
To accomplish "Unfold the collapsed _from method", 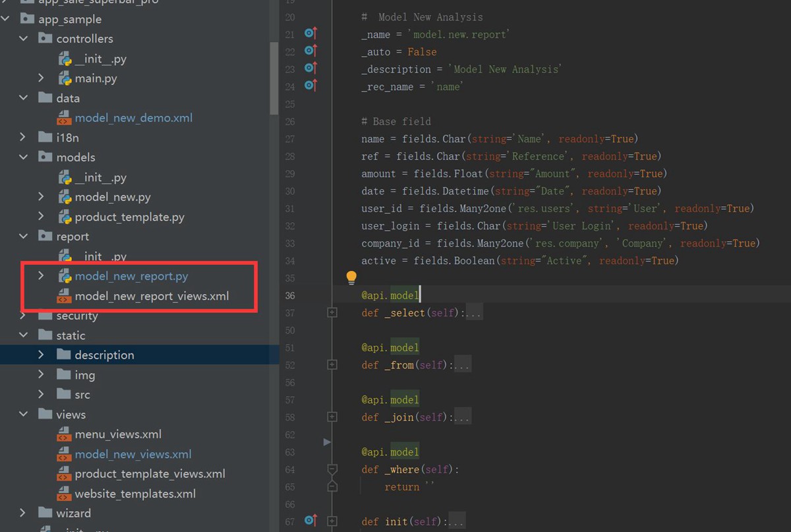I will [332, 365].
